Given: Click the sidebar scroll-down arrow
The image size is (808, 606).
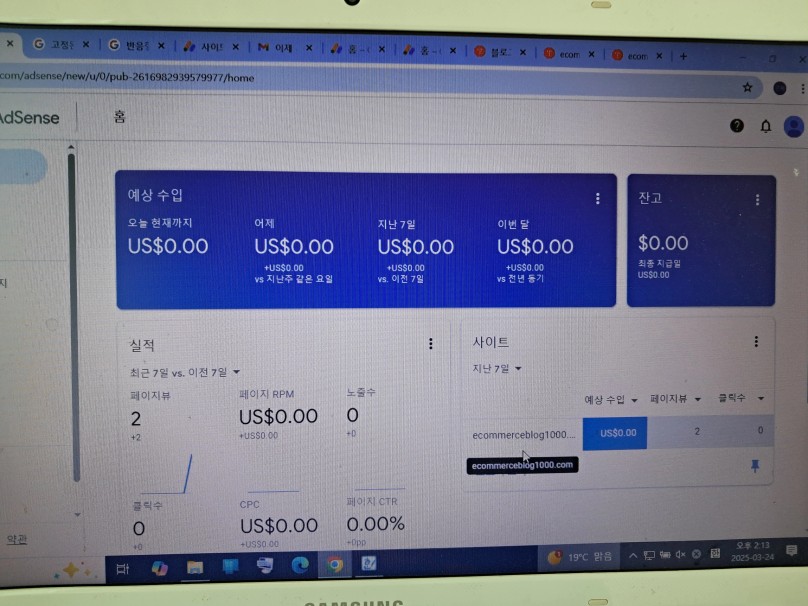Looking at the screenshot, I should click(77, 514).
